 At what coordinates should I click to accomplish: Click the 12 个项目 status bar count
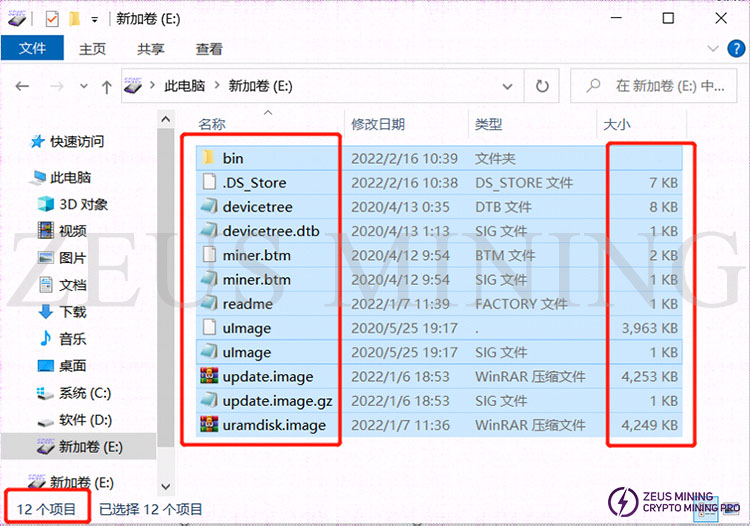tap(46, 510)
